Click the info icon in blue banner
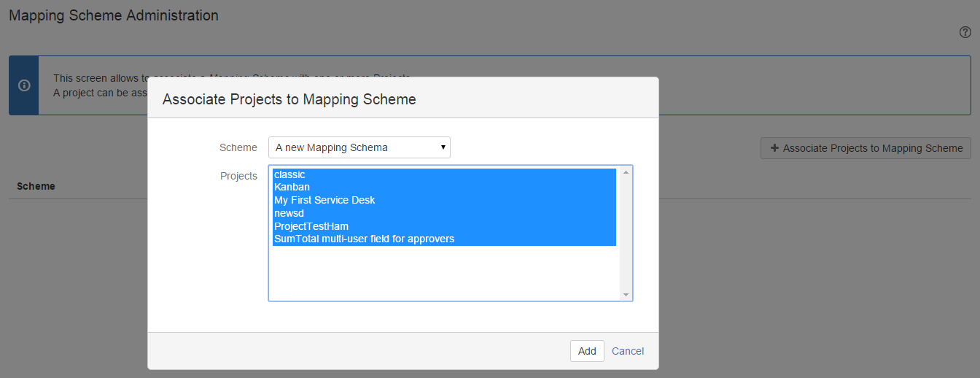Screen dimensions: 980x378 tap(24, 85)
